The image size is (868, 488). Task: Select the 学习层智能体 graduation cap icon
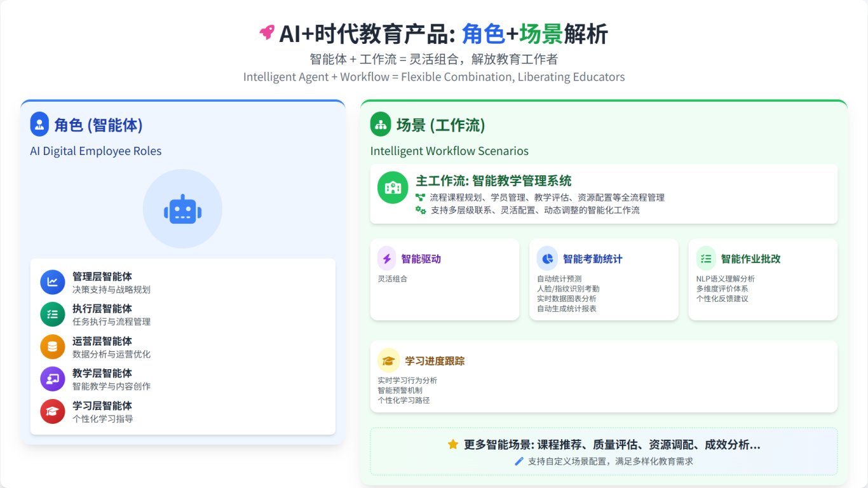(53, 412)
